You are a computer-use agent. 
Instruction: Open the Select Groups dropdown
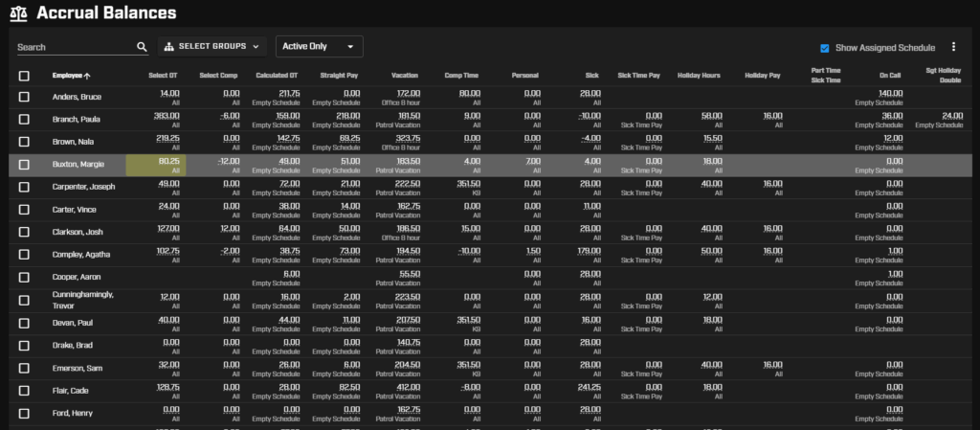point(212,47)
